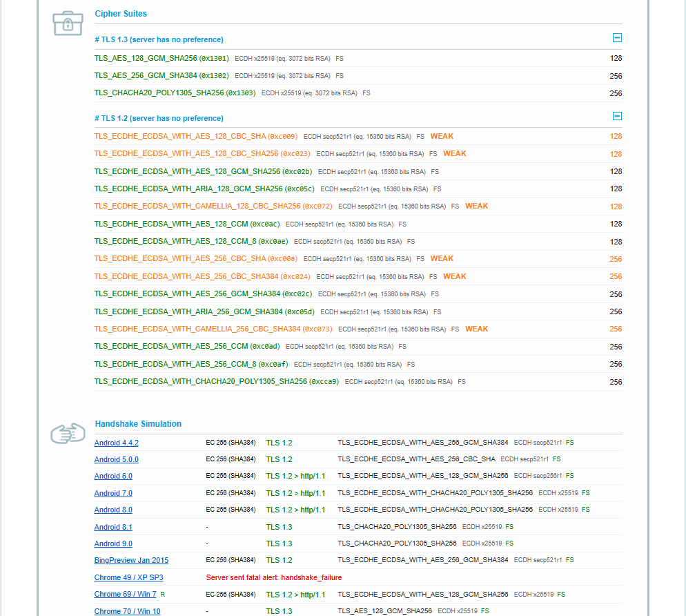Click the red handshake_failure alert message
The height and width of the screenshot is (616, 686).
point(273,577)
